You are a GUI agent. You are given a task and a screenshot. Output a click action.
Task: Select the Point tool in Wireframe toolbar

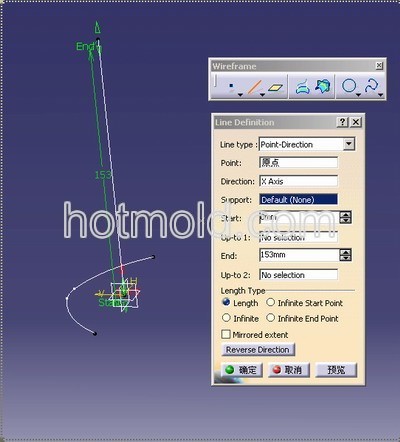[231, 87]
